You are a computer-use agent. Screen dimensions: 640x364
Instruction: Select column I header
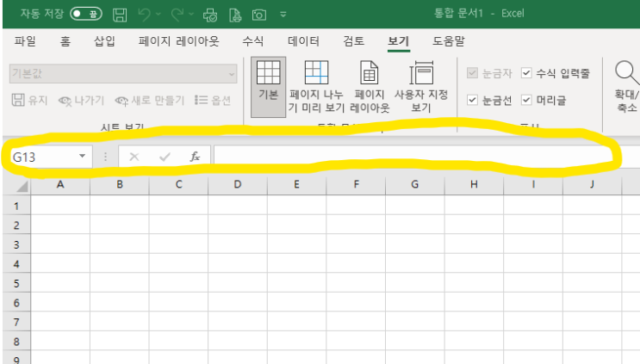coord(533,185)
